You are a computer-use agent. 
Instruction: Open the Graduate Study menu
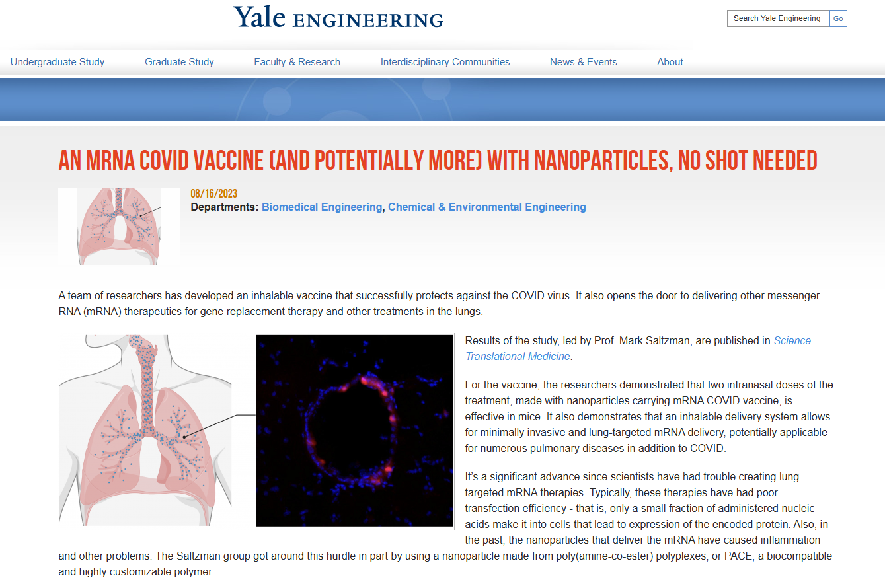(x=179, y=62)
